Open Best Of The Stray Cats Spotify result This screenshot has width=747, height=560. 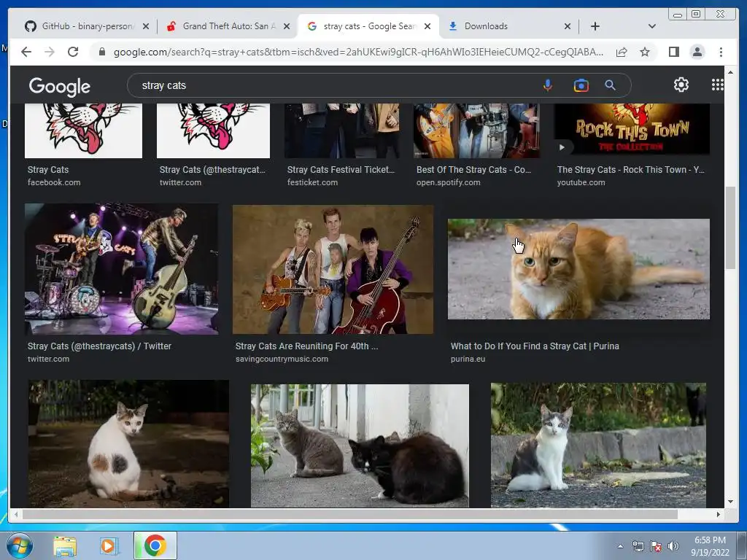coord(473,169)
